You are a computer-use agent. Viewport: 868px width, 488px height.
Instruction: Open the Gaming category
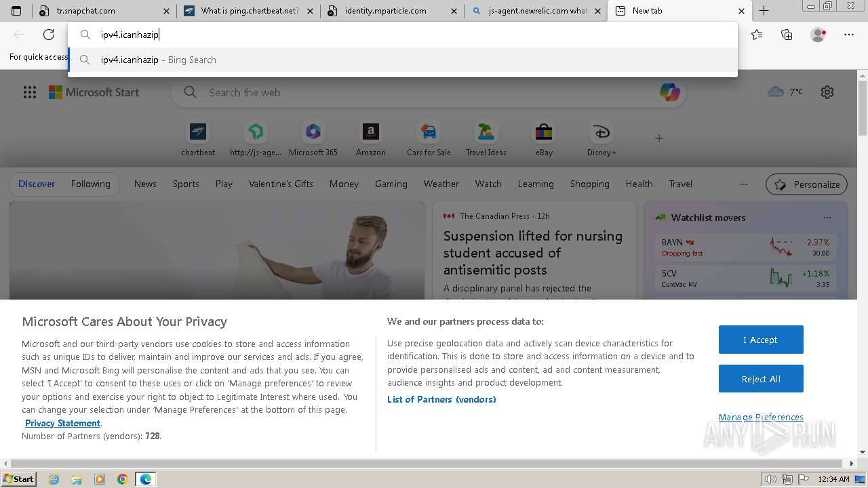coord(391,184)
